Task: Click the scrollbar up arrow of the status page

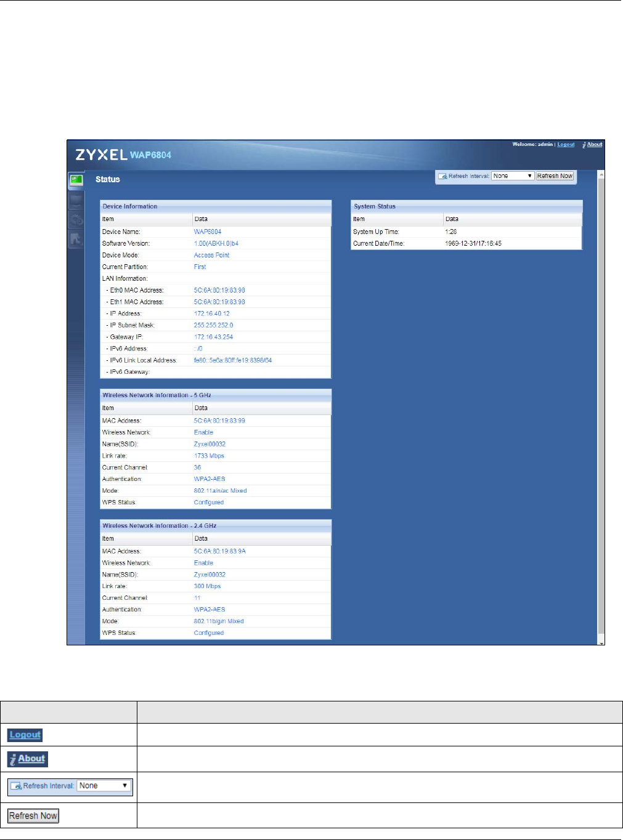Action: tap(601, 175)
